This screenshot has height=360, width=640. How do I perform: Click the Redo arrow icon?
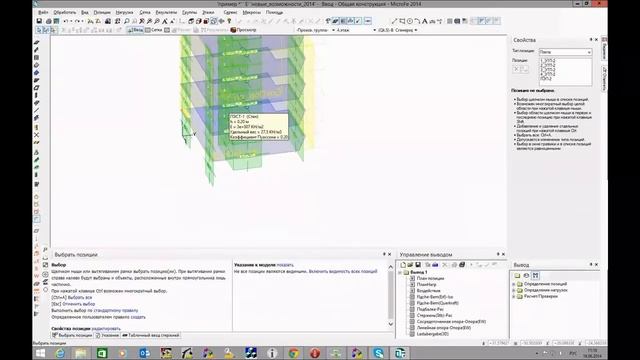tap(77, 21)
